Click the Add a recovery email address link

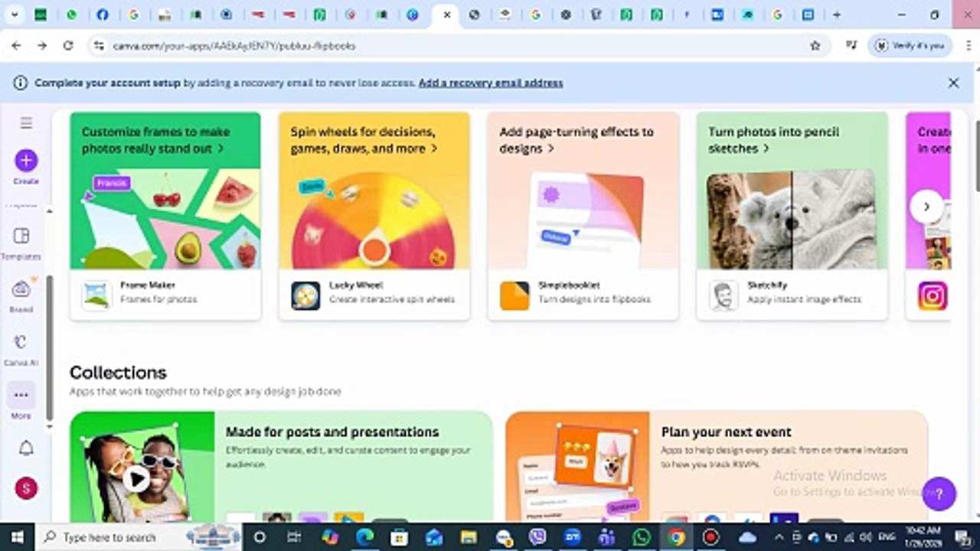point(491,83)
